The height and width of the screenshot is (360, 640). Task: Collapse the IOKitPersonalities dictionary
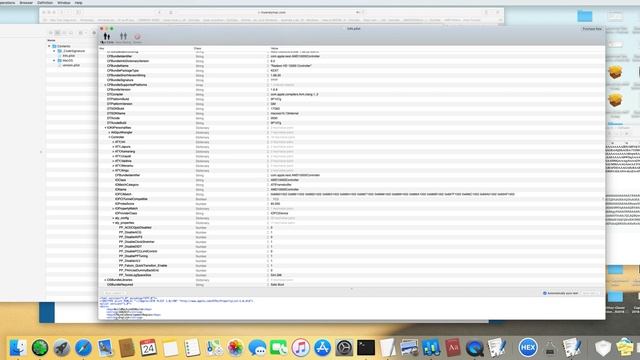[x=105, y=128]
